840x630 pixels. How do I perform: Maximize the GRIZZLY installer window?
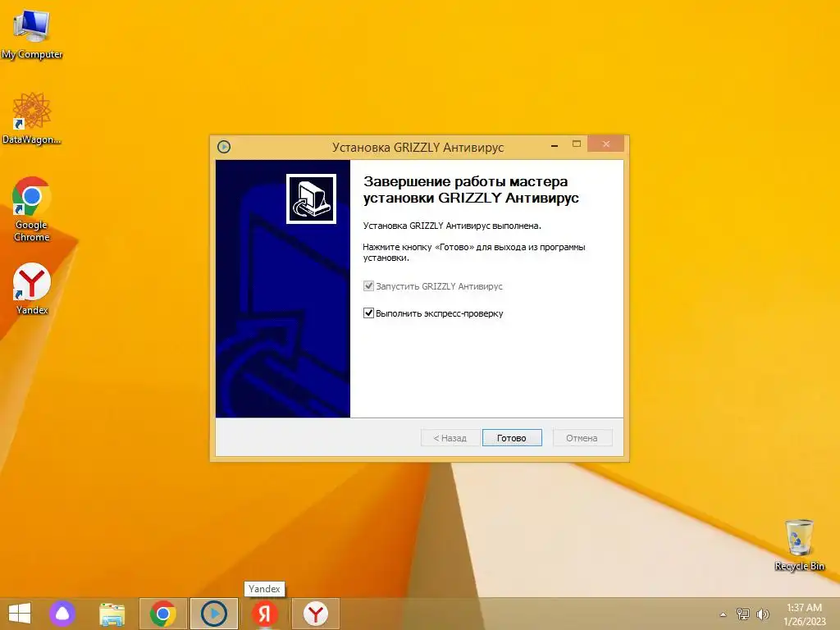(577, 144)
